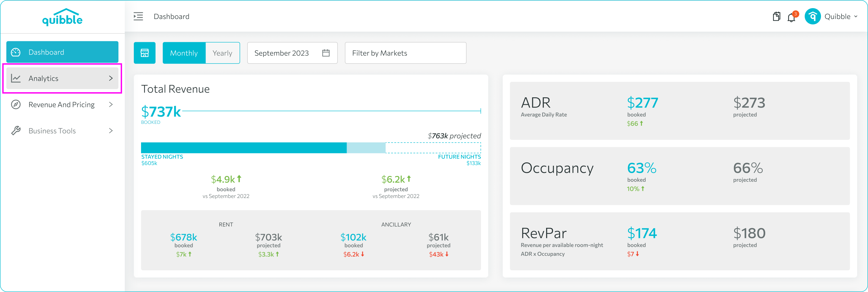
Task: Click the FUTURE NIGHTS label
Action: [459, 157]
